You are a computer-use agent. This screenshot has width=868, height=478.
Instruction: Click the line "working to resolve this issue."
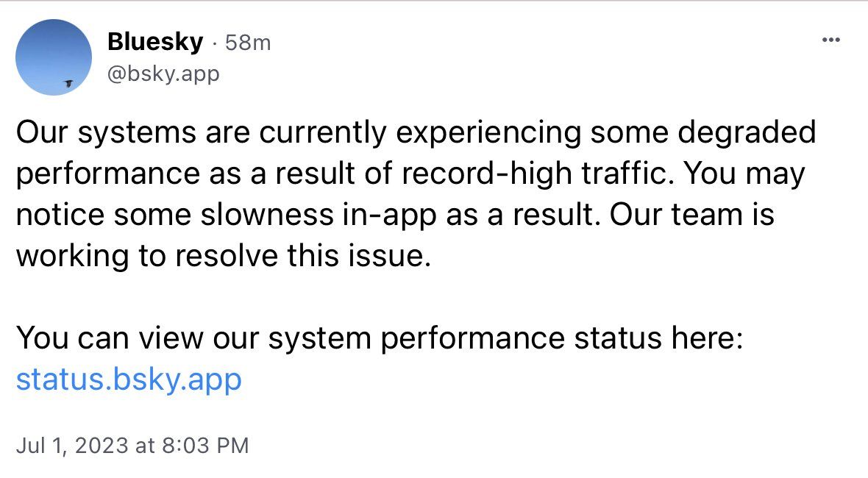tap(224, 256)
